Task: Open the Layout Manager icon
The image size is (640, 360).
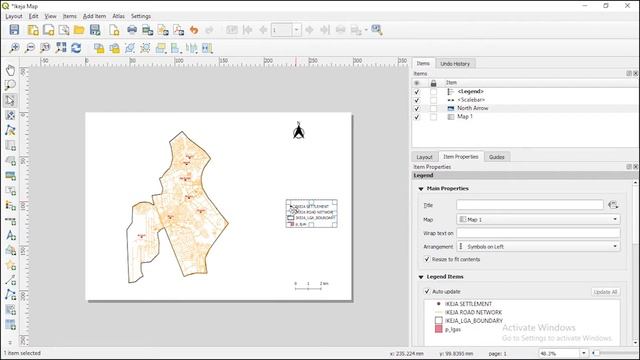Action: [64, 30]
